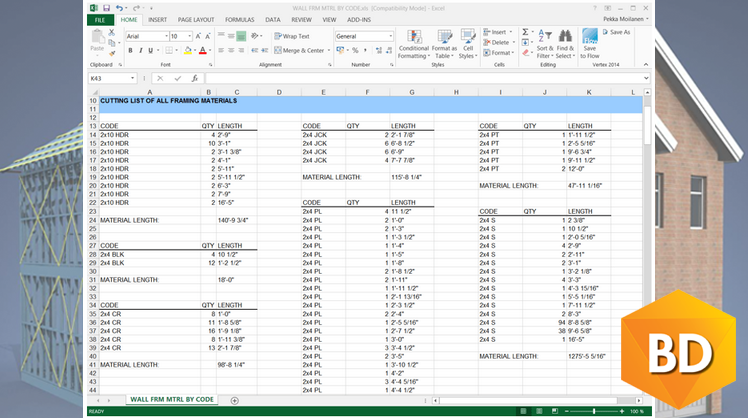Toggle Align Right
Image resolution: width=748 pixels, height=418 pixels.
point(241,50)
